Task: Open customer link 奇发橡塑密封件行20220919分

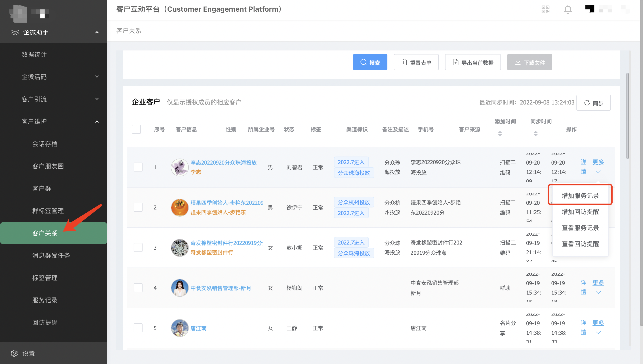Action: pyautogui.click(x=227, y=243)
